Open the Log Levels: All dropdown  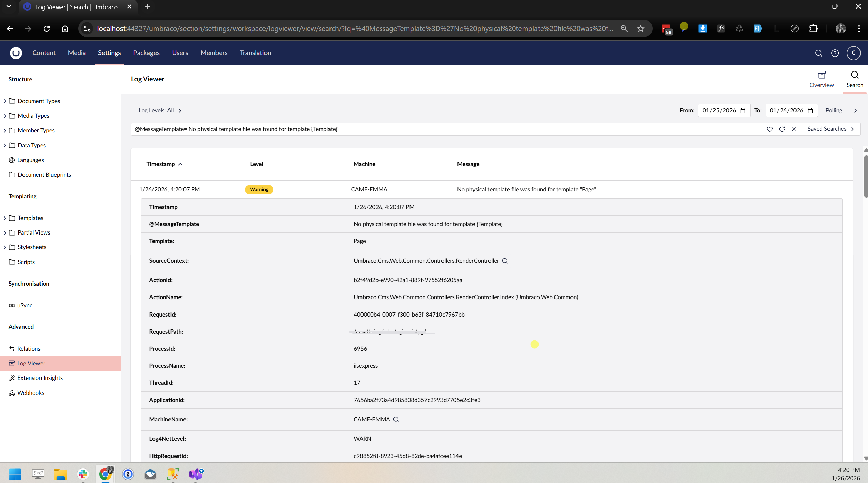(x=160, y=110)
